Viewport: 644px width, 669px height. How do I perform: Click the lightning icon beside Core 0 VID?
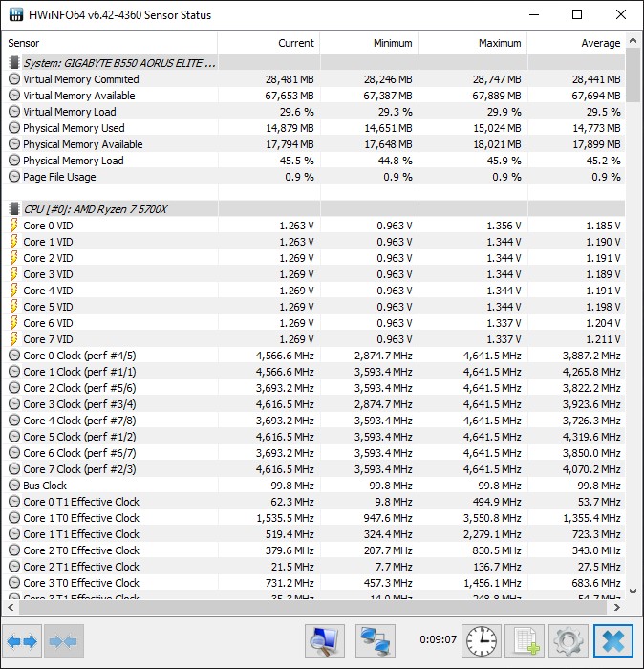[x=14, y=226]
